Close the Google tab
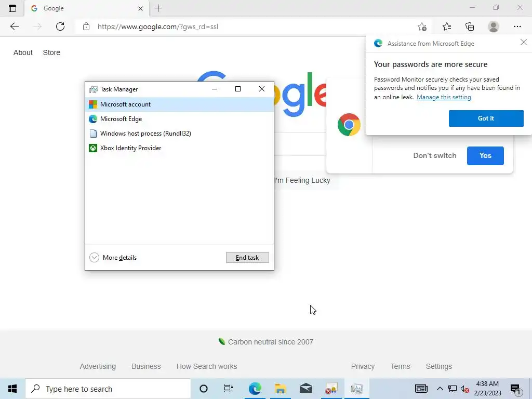The width and height of the screenshot is (532, 399). [140, 8]
